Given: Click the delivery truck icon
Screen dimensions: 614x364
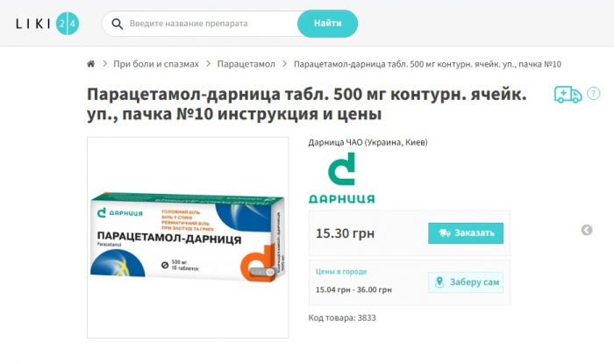Looking at the screenshot, I should tap(568, 95).
